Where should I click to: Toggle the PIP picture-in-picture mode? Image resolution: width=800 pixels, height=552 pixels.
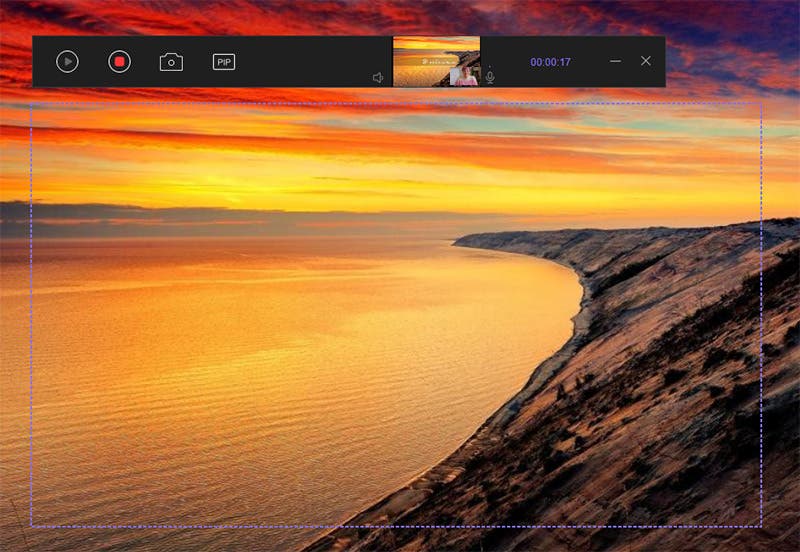(223, 62)
